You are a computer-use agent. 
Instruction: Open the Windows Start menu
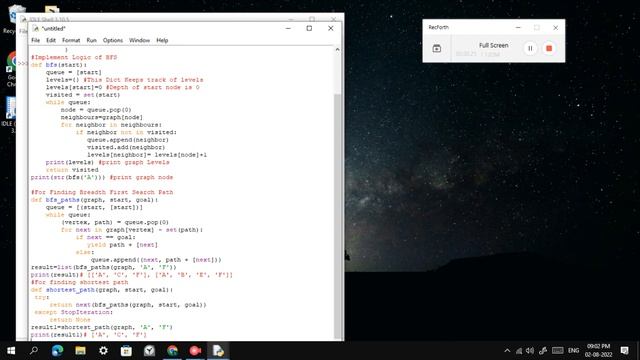11,351
